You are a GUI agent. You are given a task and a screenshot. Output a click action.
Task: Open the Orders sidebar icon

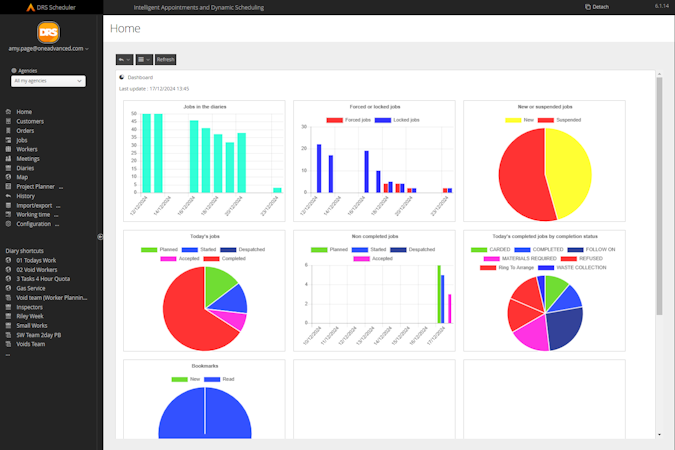point(8,130)
